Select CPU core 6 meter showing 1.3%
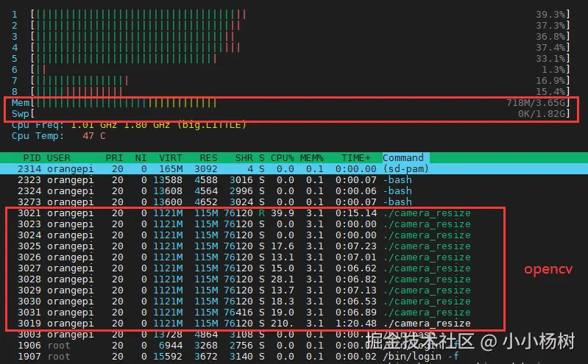The image size is (588, 364). point(291,70)
